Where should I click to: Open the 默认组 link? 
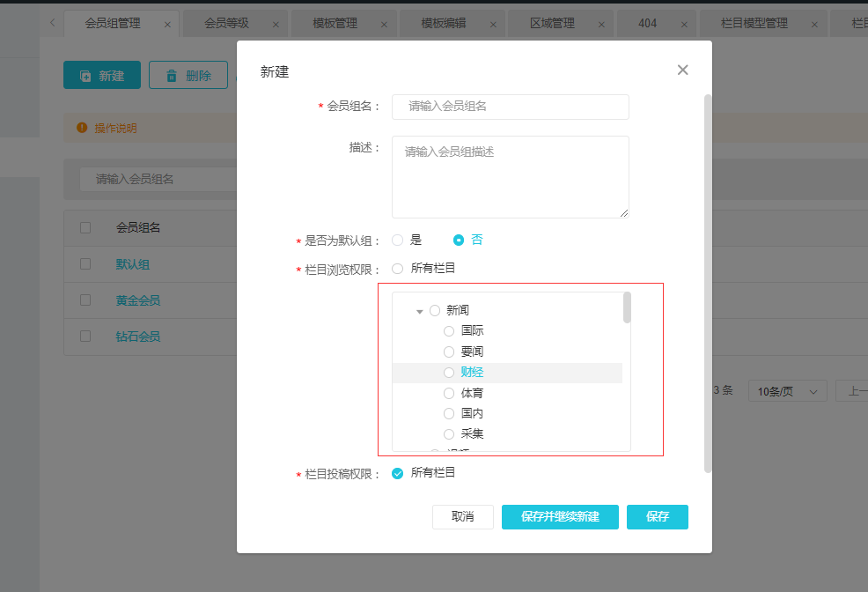[132, 264]
